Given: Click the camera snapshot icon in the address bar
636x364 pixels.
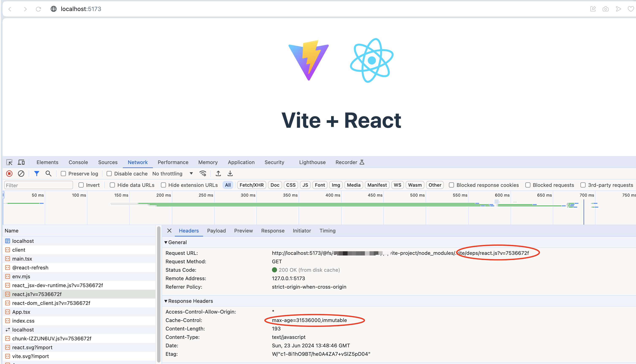Looking at the screenshot, I should [x=606, y=9].
